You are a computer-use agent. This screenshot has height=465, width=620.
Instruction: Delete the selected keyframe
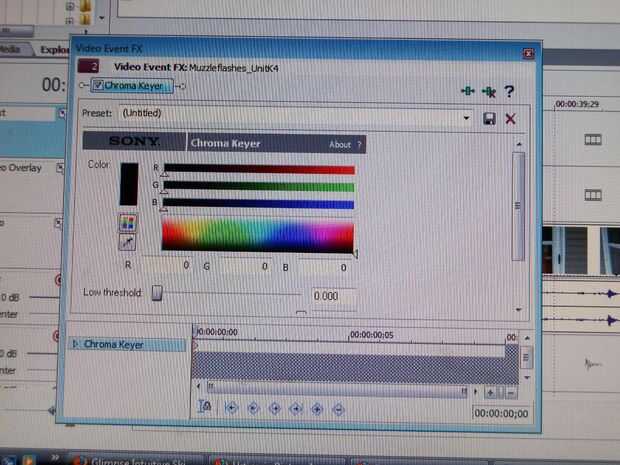(x=338, y=410)
